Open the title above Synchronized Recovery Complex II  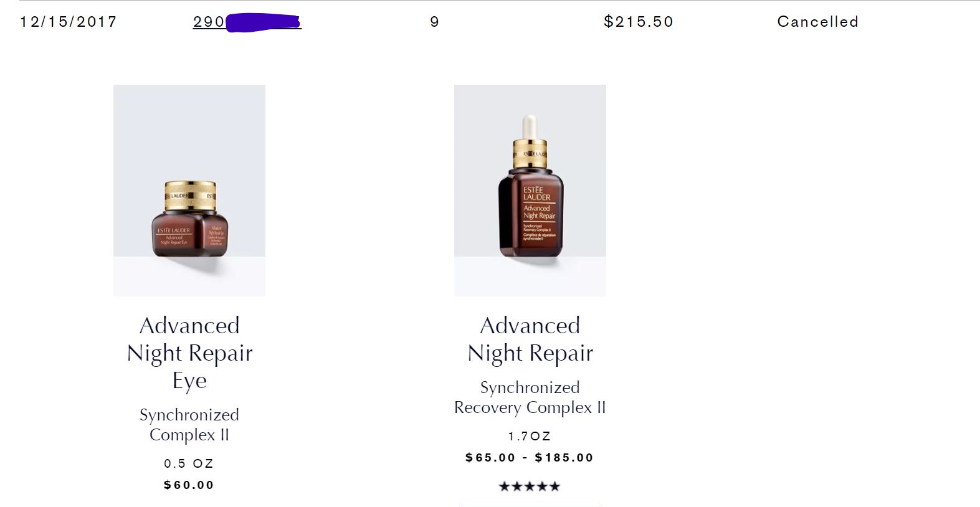click(x=530, y=339)
